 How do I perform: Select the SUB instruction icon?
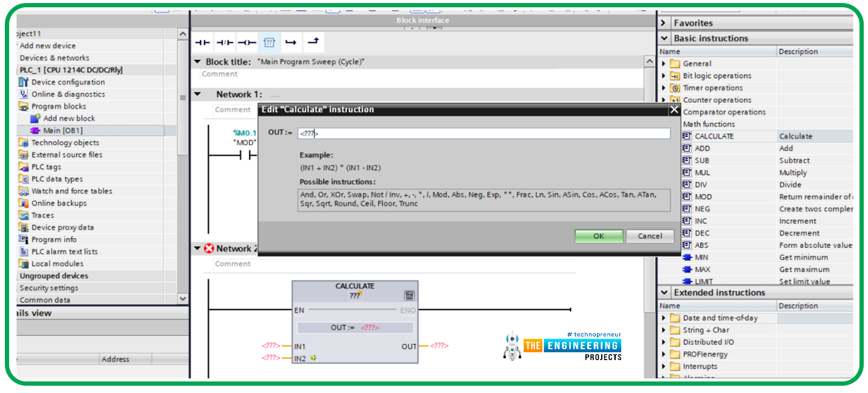(687, 161)
